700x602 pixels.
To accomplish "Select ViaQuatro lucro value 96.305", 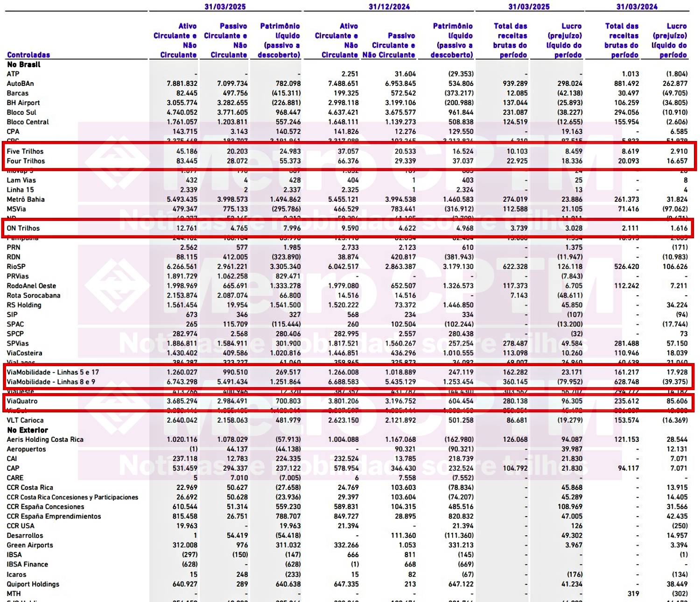I will coord(572,401).
